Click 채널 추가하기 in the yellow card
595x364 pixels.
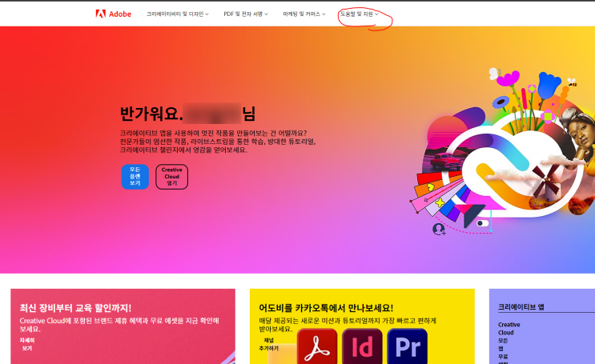click(x=268, y=344)
